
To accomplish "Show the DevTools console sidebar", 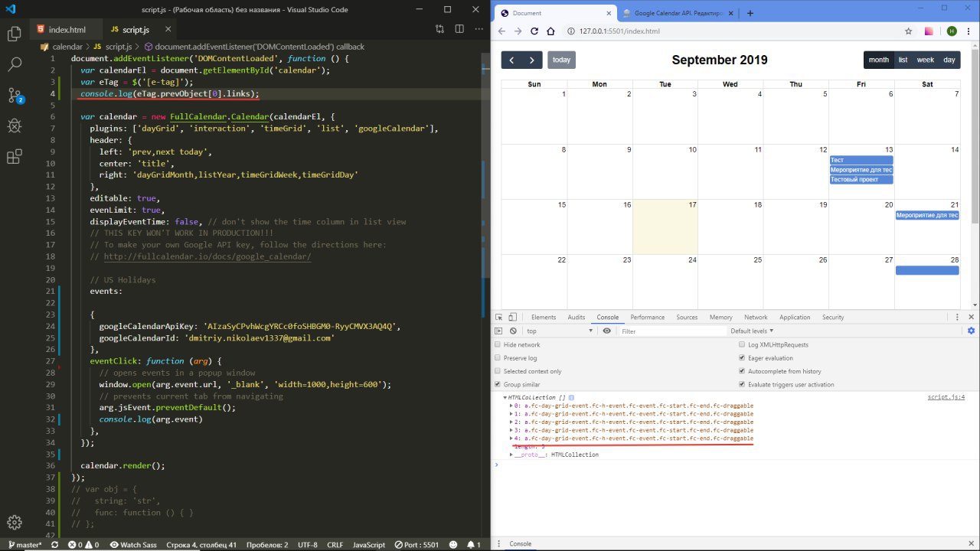I will [498, 331].
